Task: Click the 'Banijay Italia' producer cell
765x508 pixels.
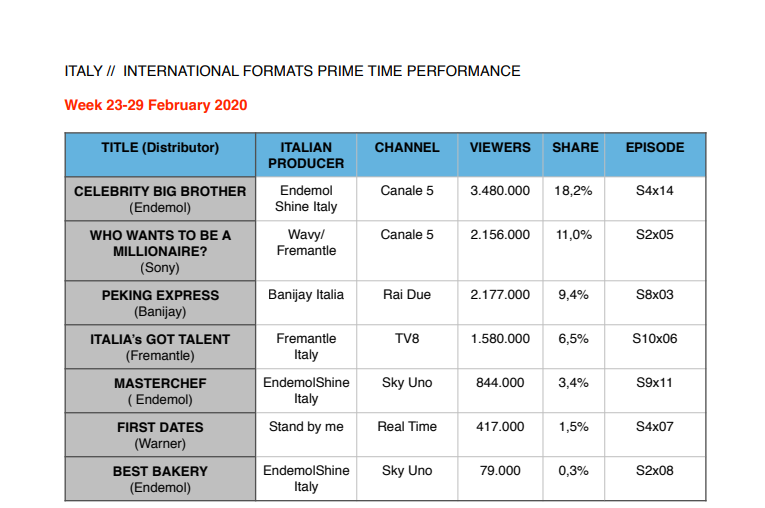Action: tap(306, 303)
